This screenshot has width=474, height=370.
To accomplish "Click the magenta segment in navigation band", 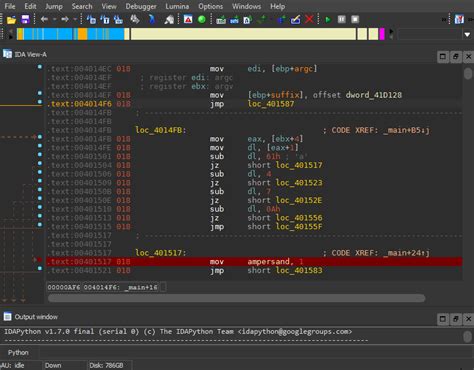I will pyautogui.click(x=382, y=34).
